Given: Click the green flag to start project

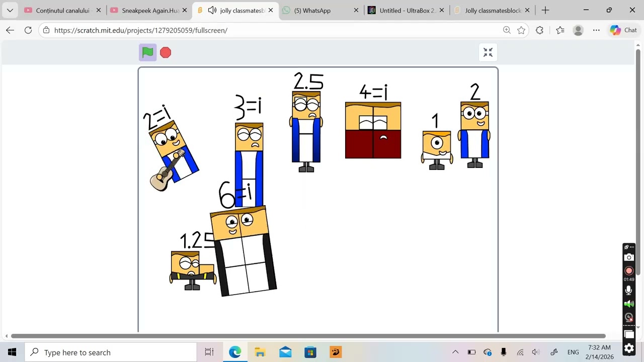Looking at the screenshot, I should pyautogui.click(x=147, y=52).
